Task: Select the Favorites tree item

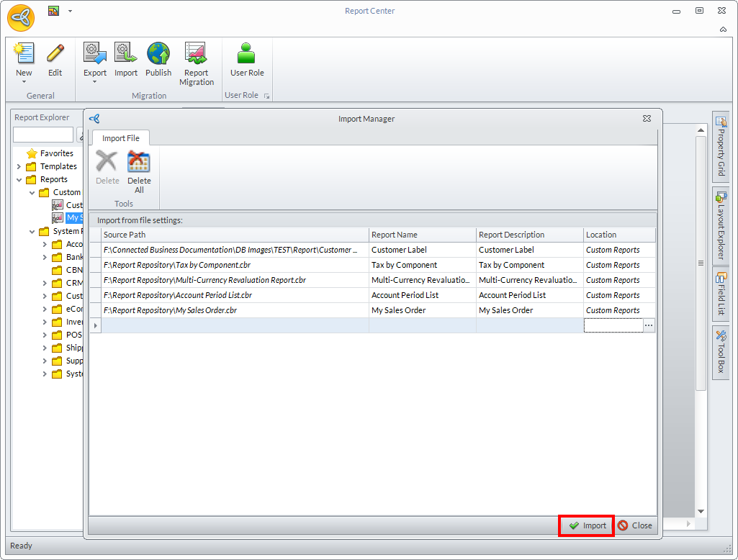Action: click(x=56, y=153)
